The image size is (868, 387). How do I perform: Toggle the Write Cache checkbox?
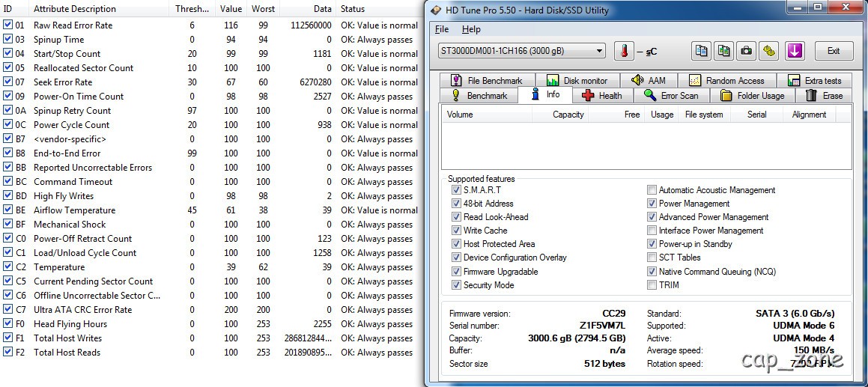pos(456,231)
